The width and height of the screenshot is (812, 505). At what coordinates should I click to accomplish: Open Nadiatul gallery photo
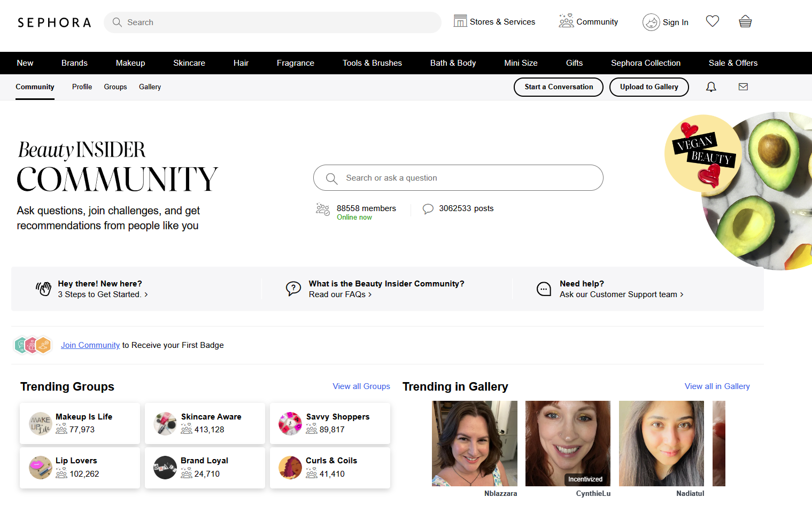point(661,444)
